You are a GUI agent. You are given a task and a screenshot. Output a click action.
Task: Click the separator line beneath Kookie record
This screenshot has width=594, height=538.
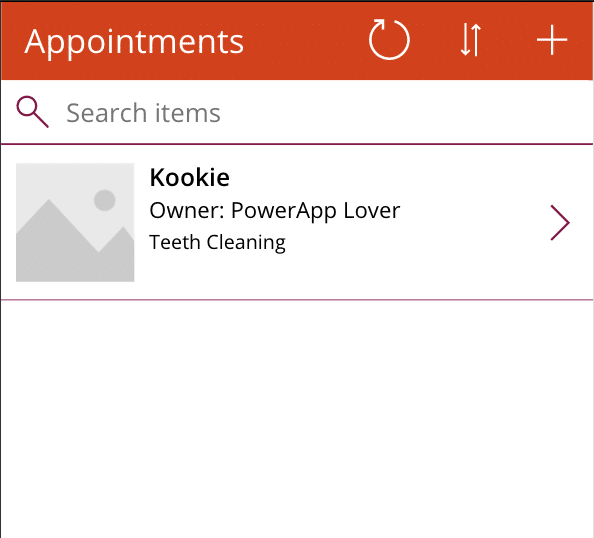pos(297,300)
